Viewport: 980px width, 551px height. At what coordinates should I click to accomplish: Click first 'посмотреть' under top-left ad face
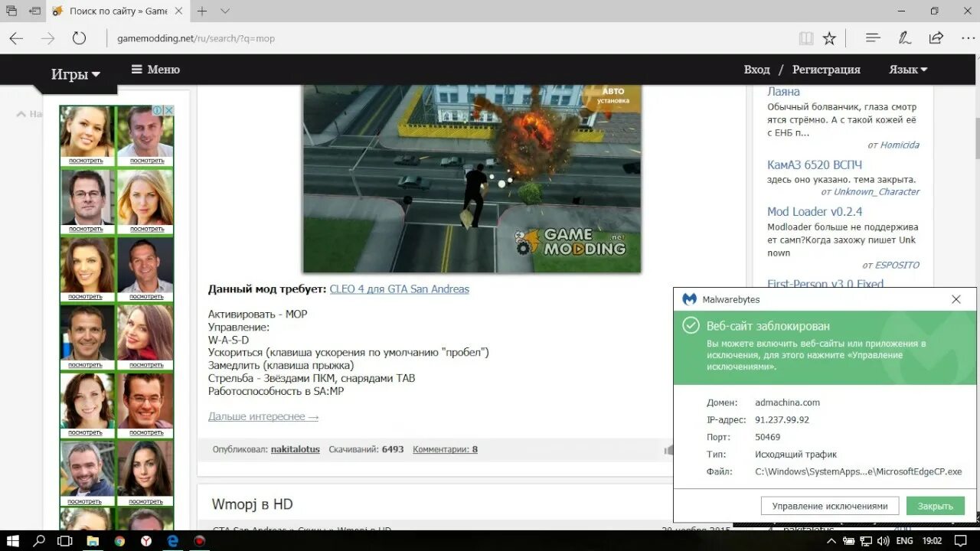[x=86, y=161]
